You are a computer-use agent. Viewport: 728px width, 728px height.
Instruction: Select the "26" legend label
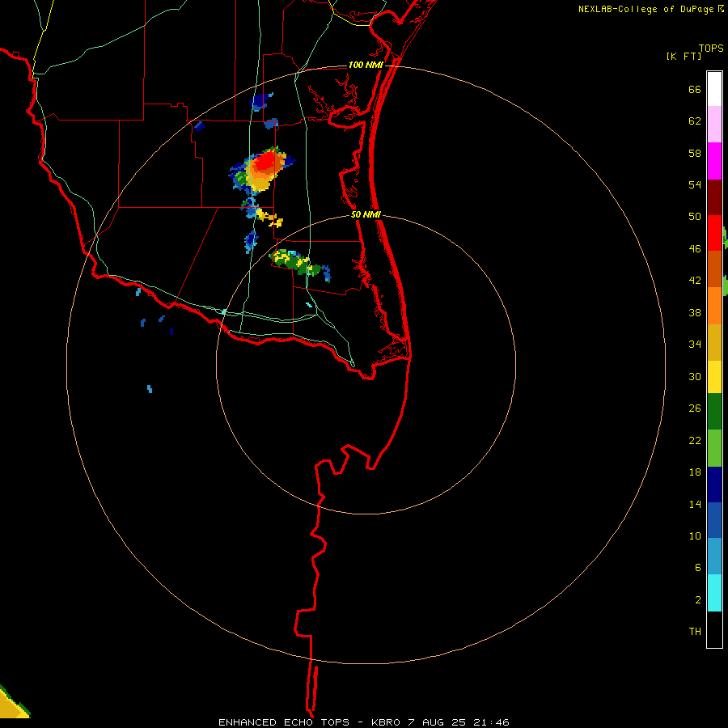[695, 408]
